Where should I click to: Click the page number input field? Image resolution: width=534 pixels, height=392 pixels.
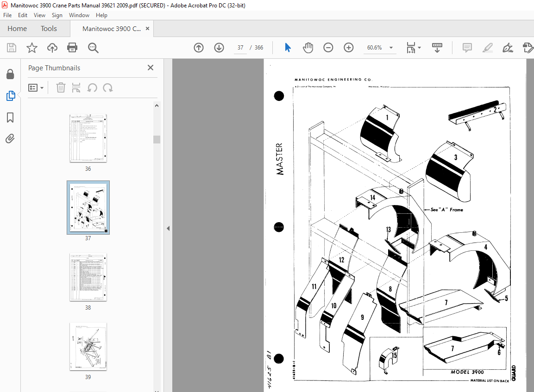coord(240,48)
